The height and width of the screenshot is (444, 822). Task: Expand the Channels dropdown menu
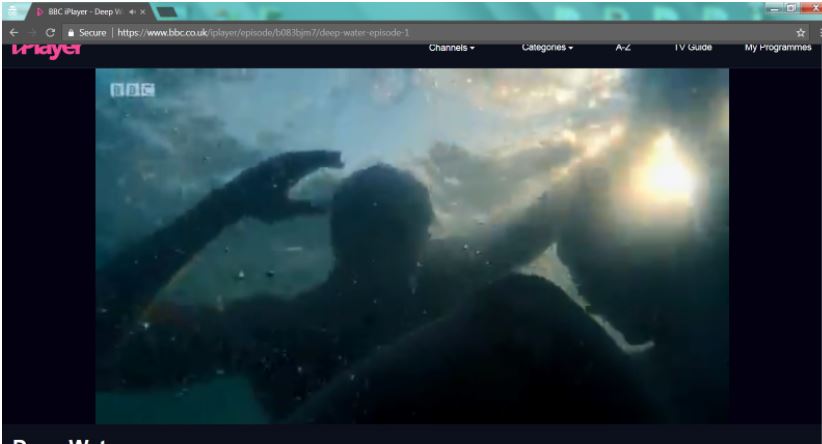451,48
